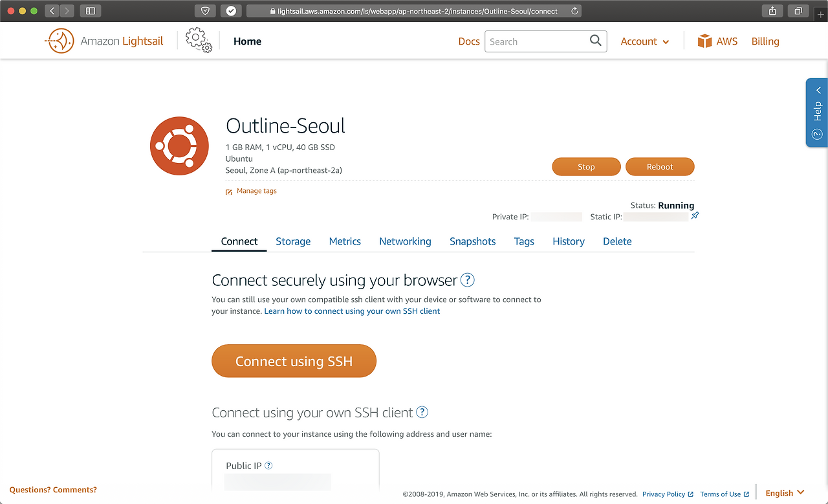The height and width of the screenshot is (504, 828).
Task: Switch to the Storage tab
Action: 293,241
